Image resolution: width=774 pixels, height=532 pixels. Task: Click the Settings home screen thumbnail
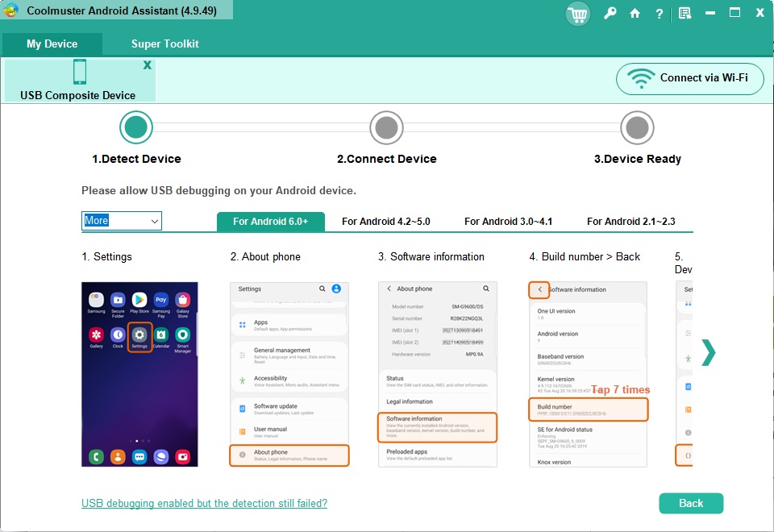[139, 374]
